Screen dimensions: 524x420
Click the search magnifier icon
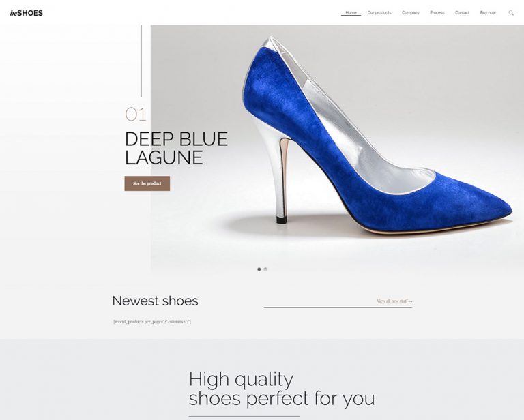coord(511,13)
